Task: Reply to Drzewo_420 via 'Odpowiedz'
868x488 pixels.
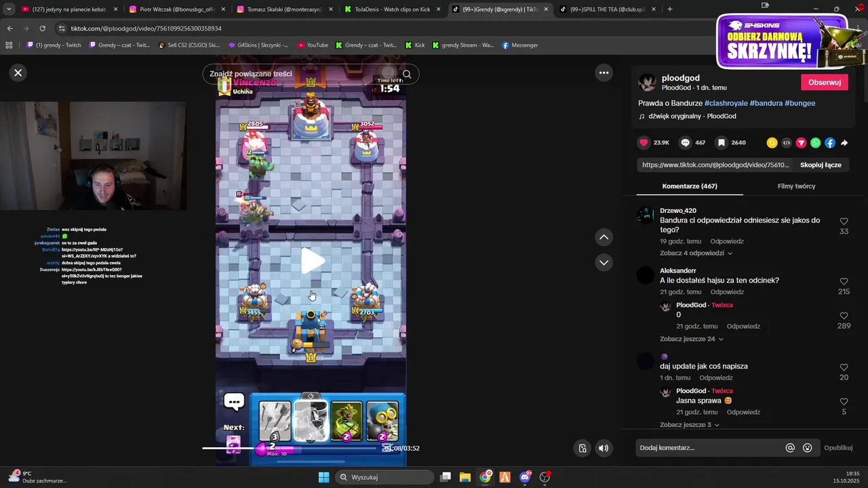Action: tap(727, 241)
